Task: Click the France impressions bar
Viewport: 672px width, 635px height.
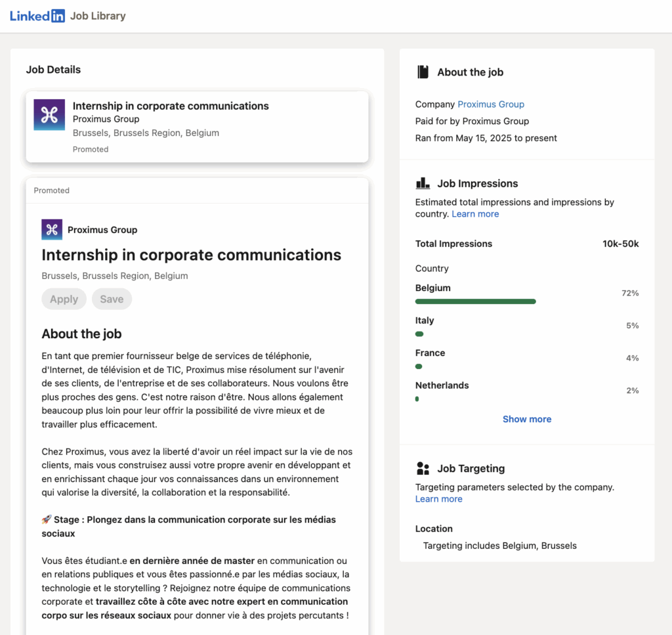Action: point(419,366)
